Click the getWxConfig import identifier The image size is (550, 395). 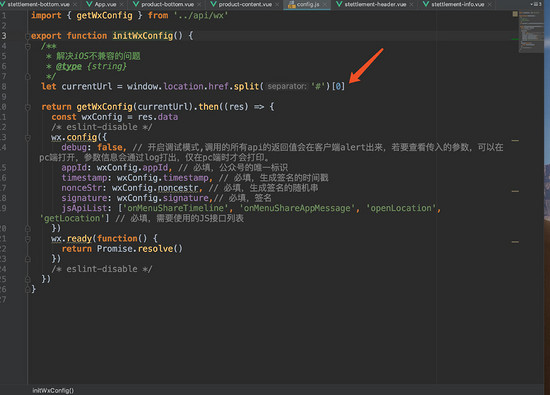click(x=104, y=16)
